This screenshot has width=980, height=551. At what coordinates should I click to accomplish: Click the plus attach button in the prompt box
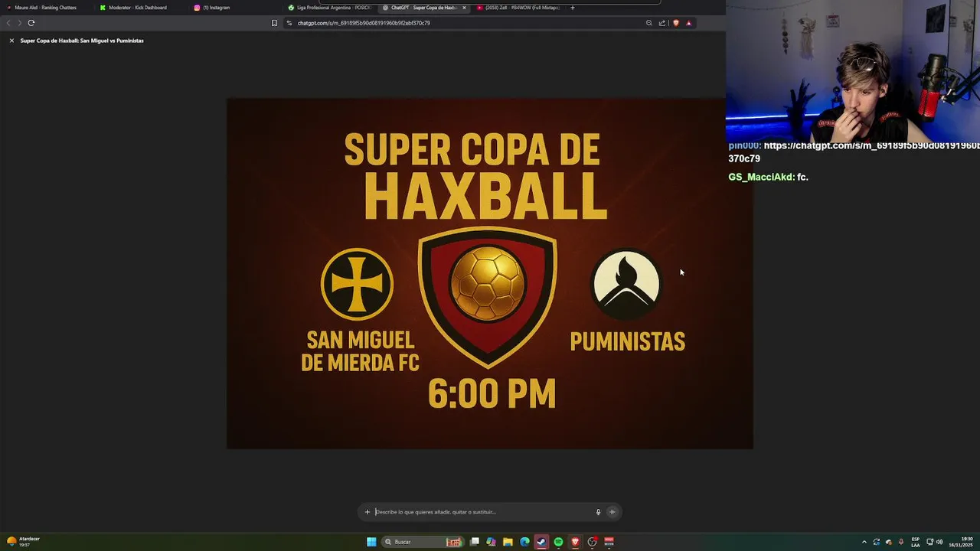click(367, 512)
